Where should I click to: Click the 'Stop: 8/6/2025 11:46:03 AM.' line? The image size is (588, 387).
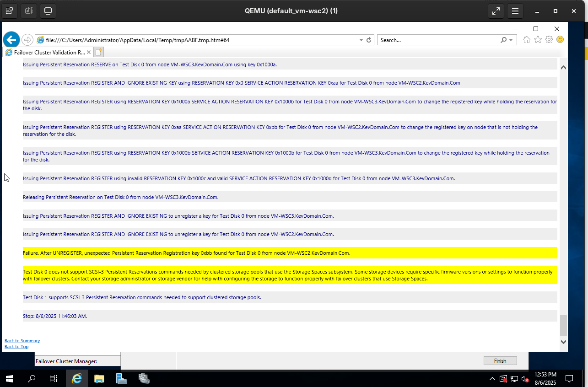[290, 316]
